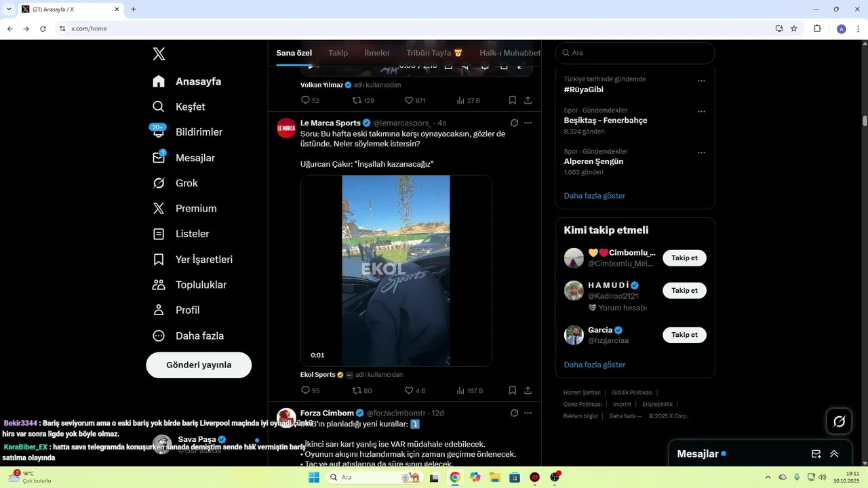Open Grok from the sidebar
The image size is (868, 488).
pos(176,183)
